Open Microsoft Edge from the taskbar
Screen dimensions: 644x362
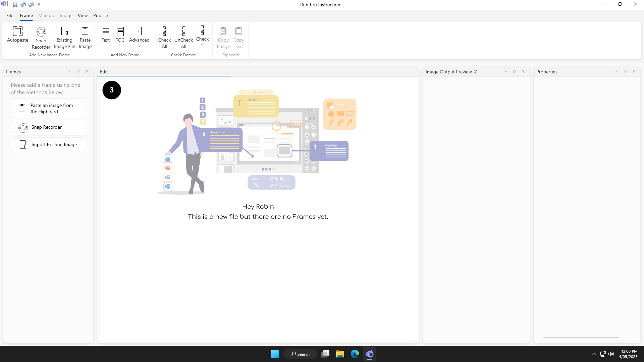[x=355, y=354]
